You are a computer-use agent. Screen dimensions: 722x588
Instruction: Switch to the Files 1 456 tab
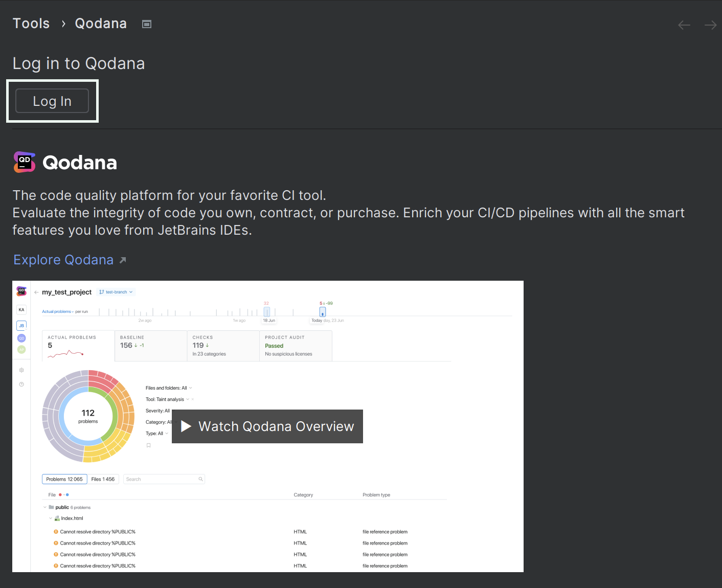(x=103, y=479)
